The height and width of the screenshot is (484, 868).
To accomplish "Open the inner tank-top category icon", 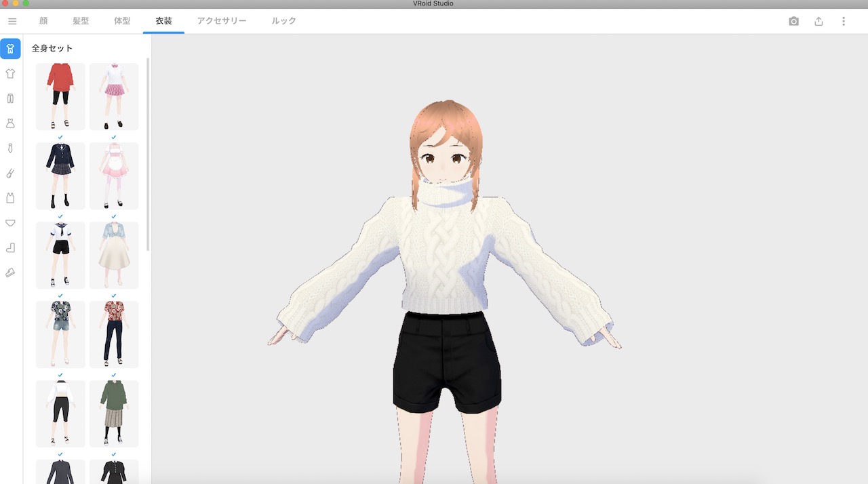I will click(10, 198).
